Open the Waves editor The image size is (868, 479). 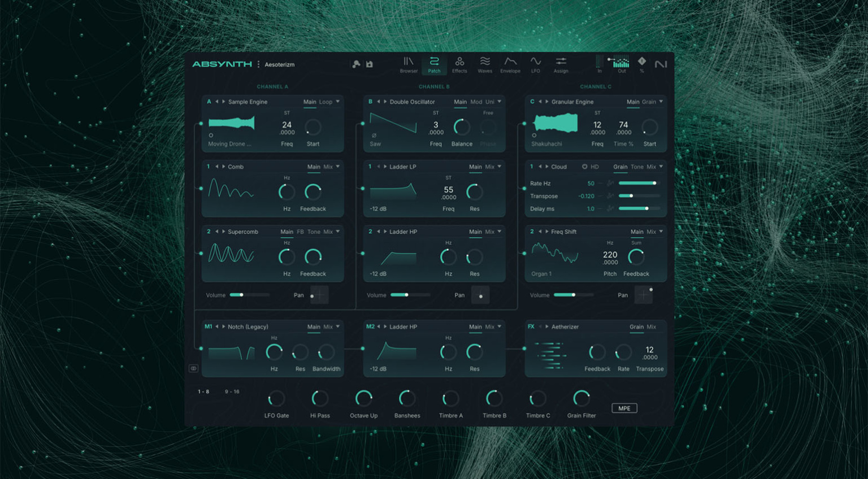coord(485,63)
